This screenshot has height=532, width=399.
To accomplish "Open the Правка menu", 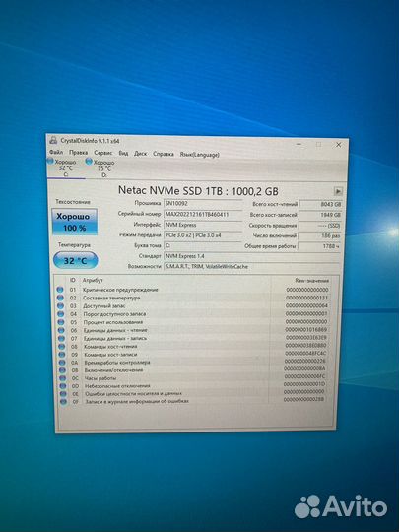I will (79, 153).
